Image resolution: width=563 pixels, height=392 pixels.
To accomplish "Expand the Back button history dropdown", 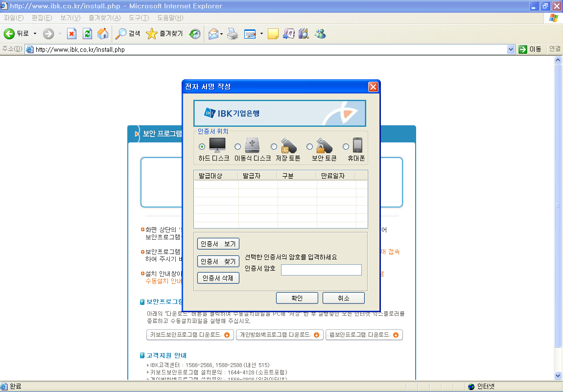I will [x=35, y=34].
